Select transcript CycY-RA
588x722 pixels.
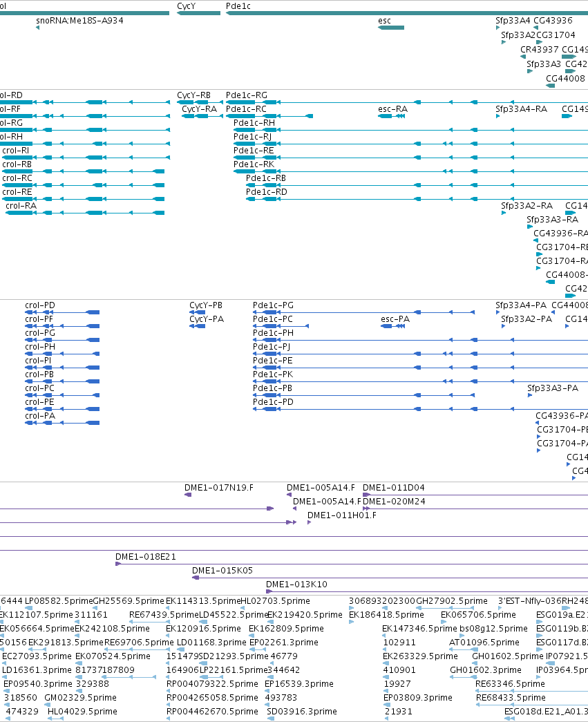[x=200, y=109]
